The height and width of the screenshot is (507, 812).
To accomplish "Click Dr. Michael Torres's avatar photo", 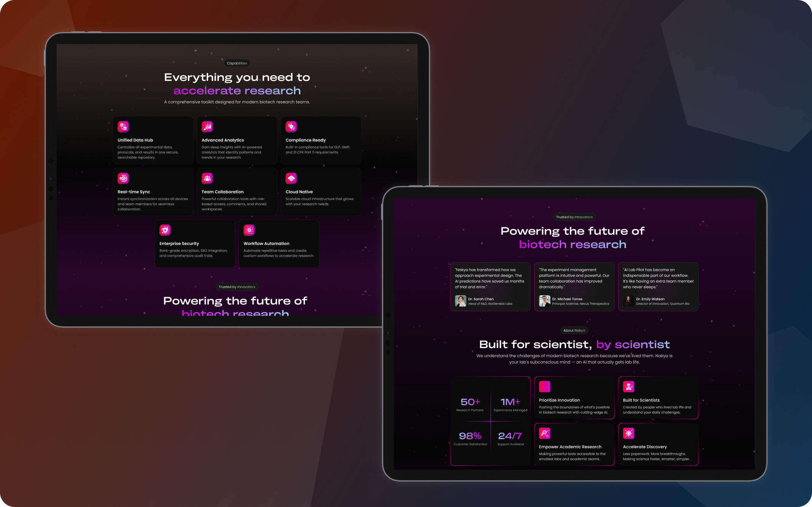I will coord(544,301).
